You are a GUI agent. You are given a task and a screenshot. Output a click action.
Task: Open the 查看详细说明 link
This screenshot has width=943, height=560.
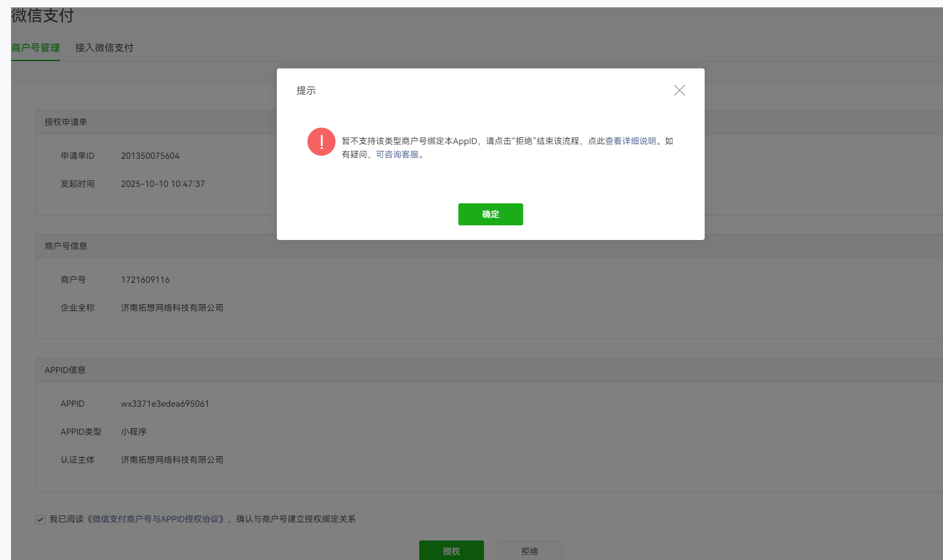(631, 141)
